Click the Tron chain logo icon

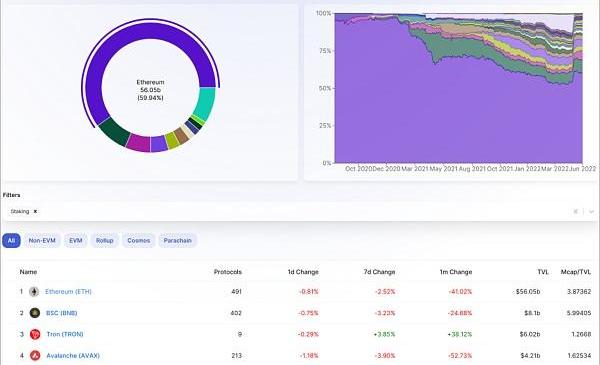click(35, 334)
